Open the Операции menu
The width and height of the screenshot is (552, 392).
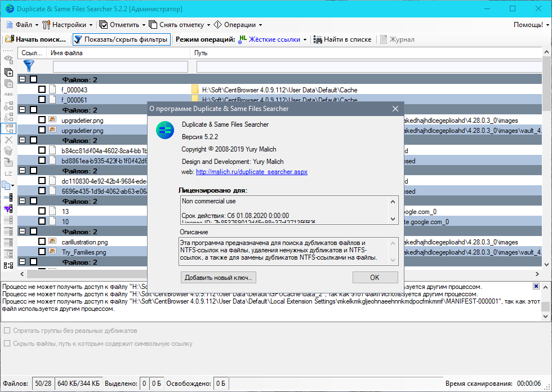(238, 25)
